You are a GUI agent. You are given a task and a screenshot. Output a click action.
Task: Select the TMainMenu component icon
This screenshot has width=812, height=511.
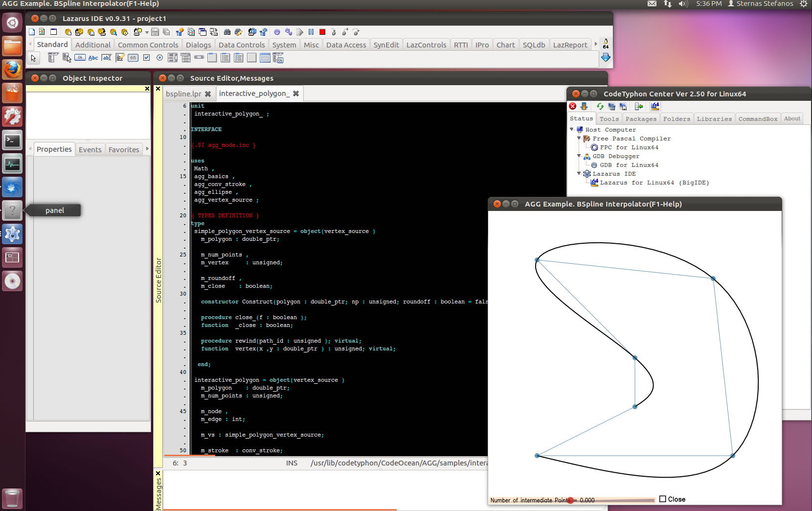pos(52,58)
